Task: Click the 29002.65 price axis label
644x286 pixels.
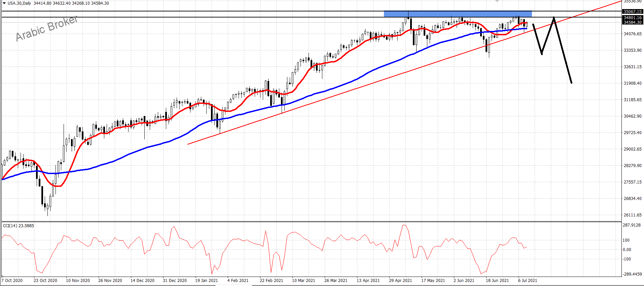Action: click(633, 149)
